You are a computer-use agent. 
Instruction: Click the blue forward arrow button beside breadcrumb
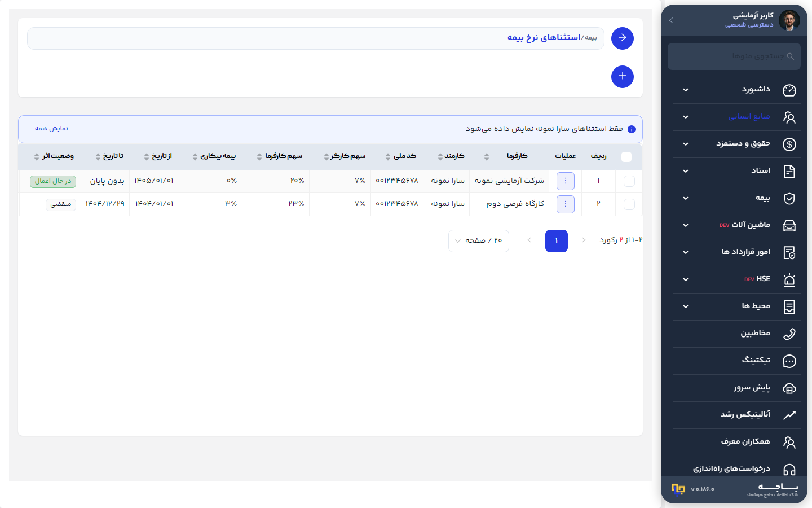click(623, 38)
